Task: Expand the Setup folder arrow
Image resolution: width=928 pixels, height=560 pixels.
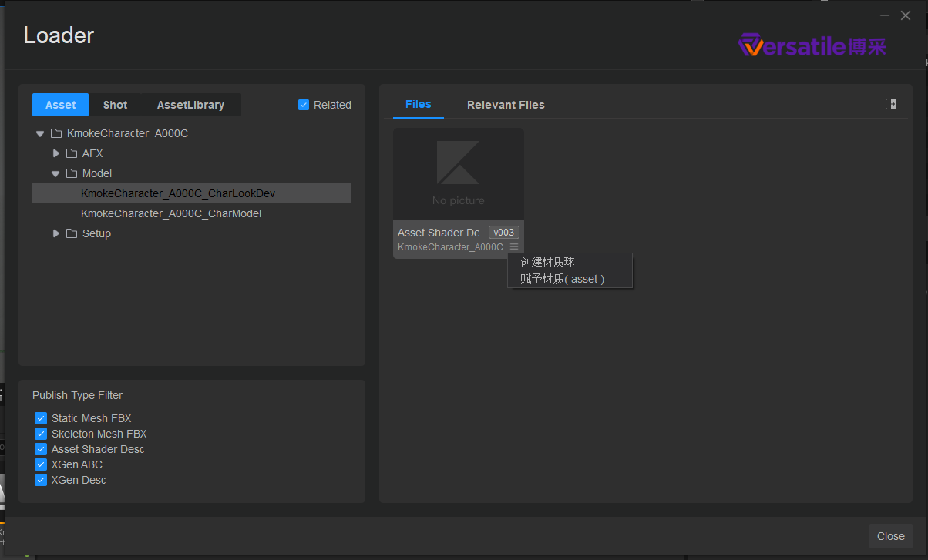Action: pos(55,233)
